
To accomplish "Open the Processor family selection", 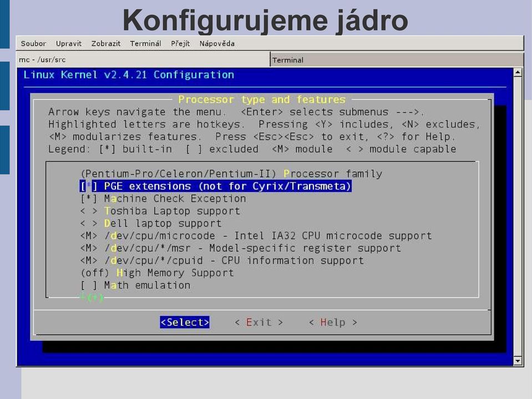I will [231, 174].
